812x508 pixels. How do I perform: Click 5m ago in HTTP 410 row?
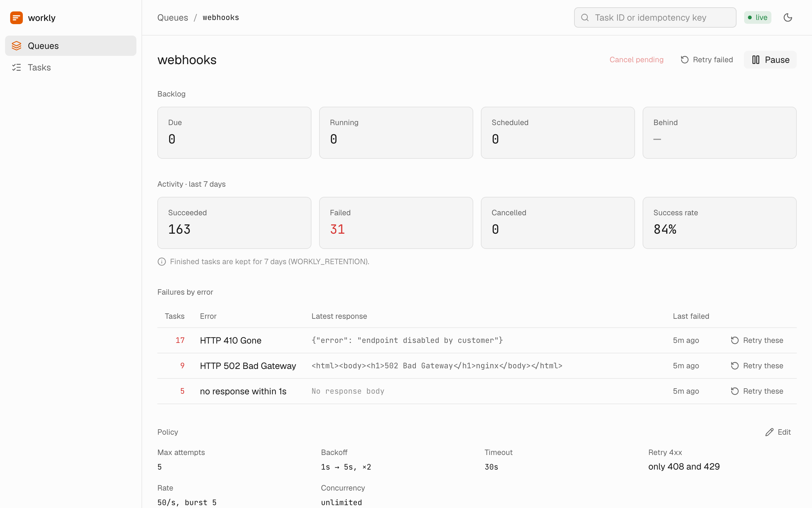(686, 340)
